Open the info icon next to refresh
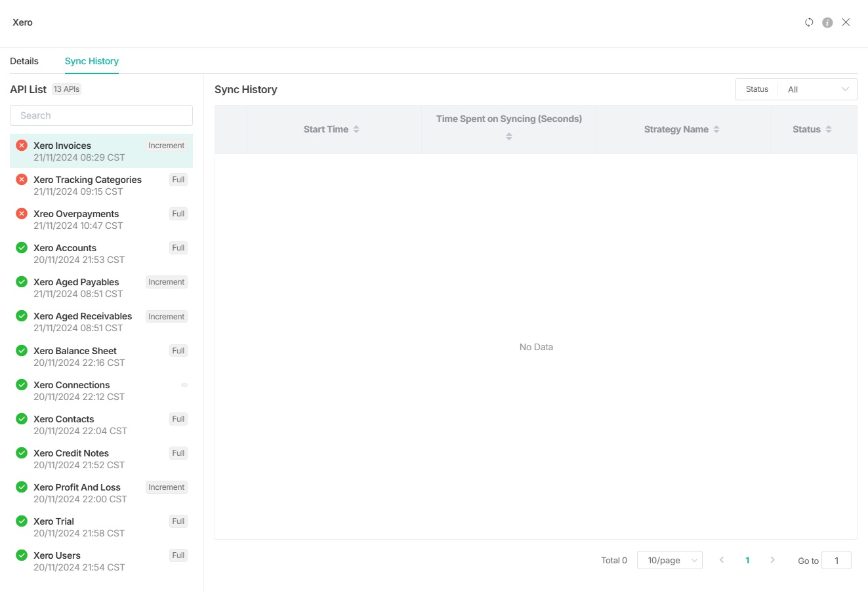The width and height of the screenshot is (868, 602). pos(827,22)
